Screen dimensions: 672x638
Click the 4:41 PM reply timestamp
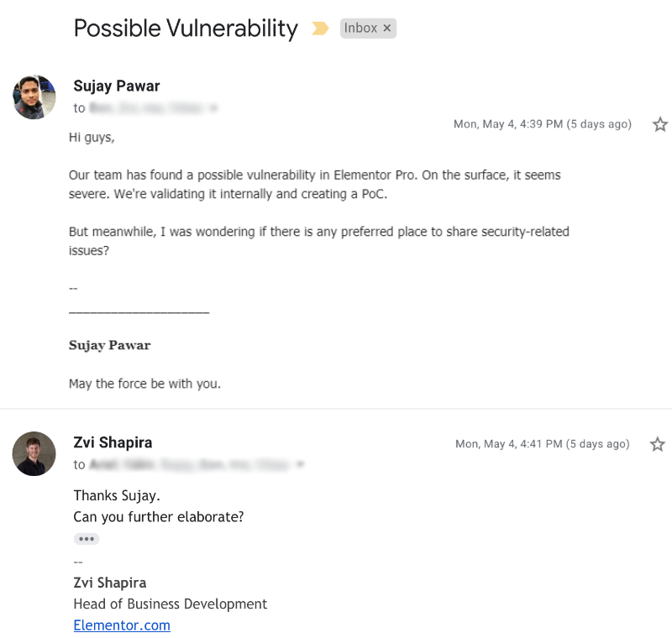pyautogui.click(x=542, y=444)
